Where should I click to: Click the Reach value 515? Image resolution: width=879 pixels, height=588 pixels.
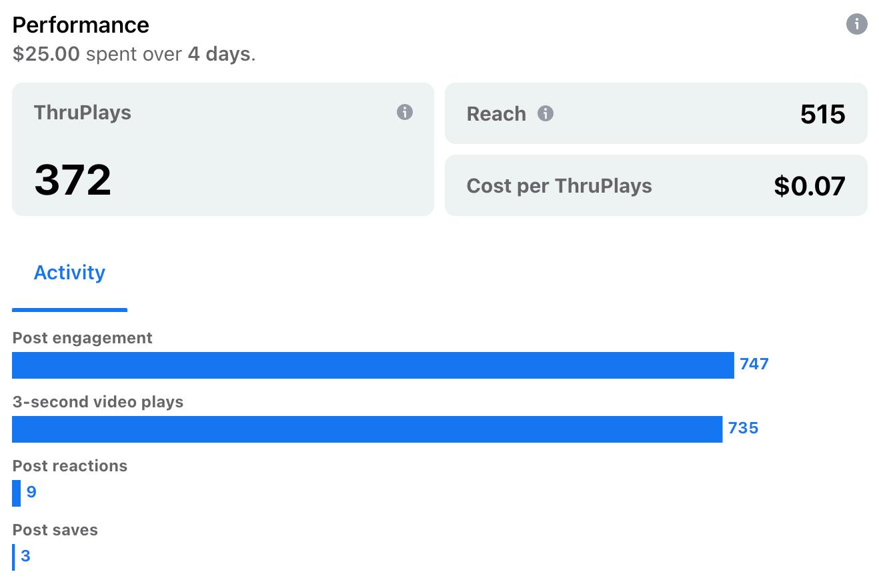822,115
